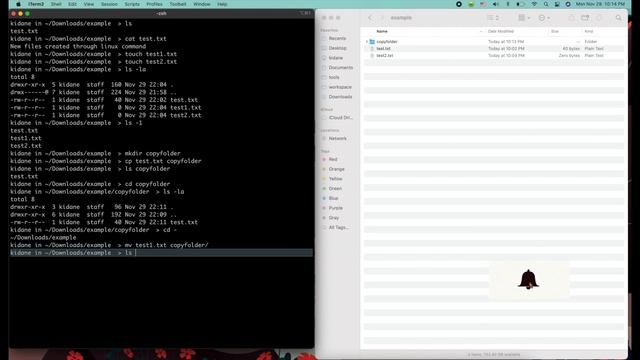The width and height of the screenshot is (640, 360).
Task: Click the menu bar date and time
Action: (600, 4)
